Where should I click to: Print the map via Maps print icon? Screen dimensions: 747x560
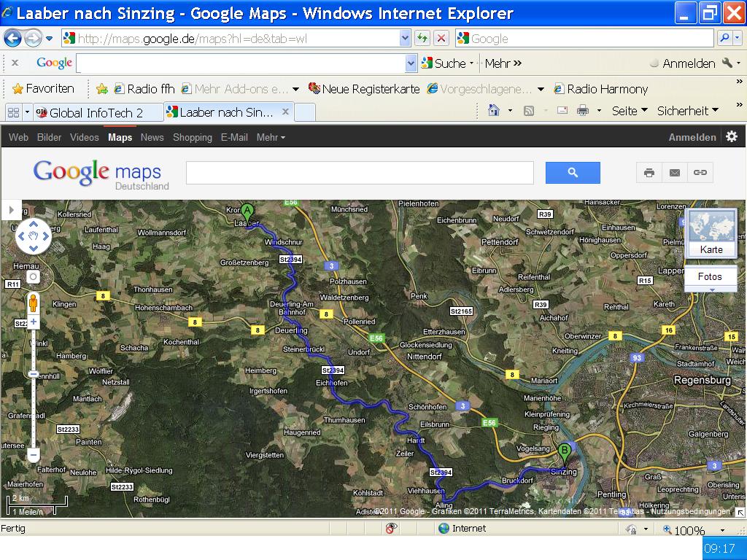(x=649, y=173)
